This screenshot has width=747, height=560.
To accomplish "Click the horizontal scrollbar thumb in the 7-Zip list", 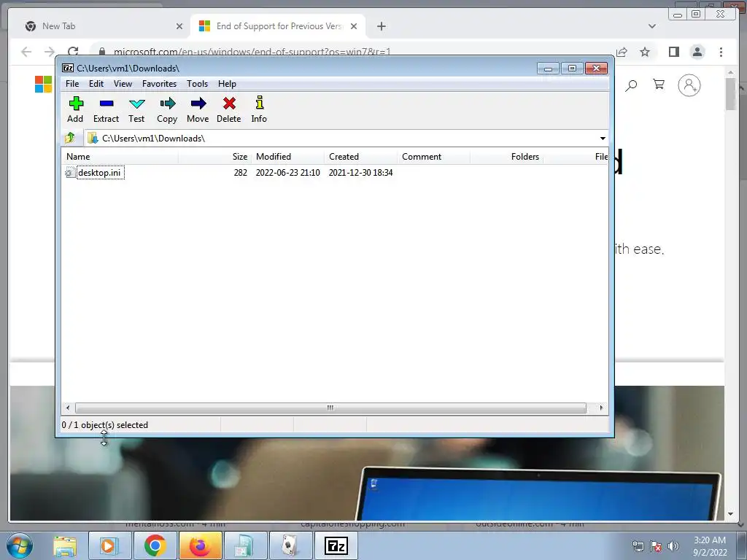I will [330, 408].
